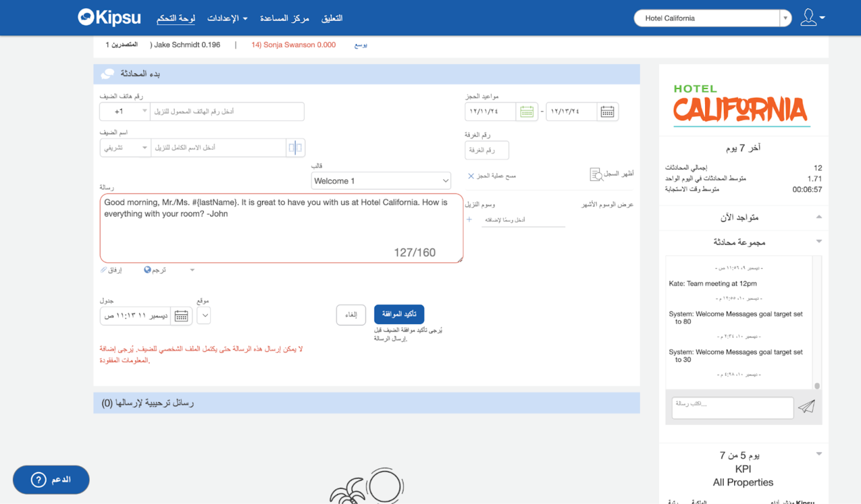861x504 pixels.
Task: Open Sonja Swanson's leaderboard entry
Action: 293,45
